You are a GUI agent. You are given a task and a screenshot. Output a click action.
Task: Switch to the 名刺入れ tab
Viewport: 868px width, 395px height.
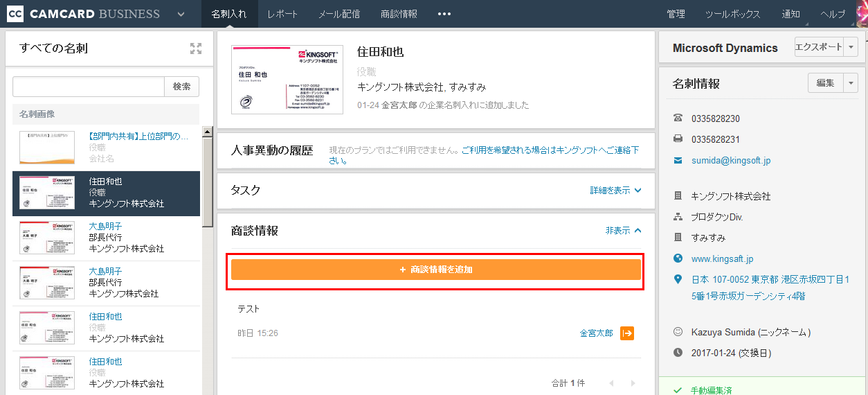coord(229,14)
